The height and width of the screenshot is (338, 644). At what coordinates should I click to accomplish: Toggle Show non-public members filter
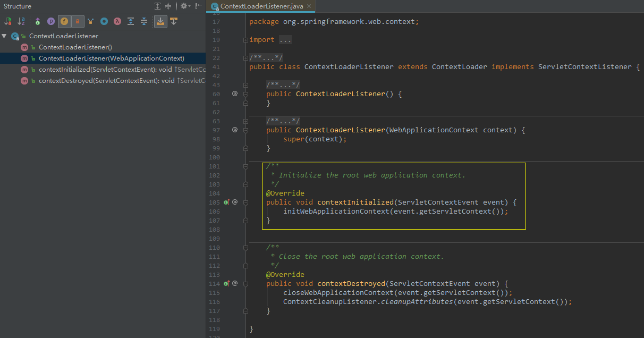point(78,21)
